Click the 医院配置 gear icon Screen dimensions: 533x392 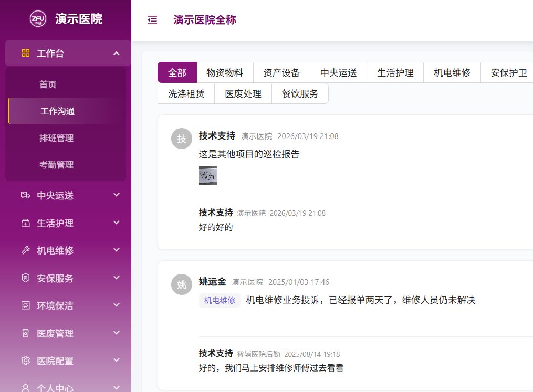coord(26,361)
